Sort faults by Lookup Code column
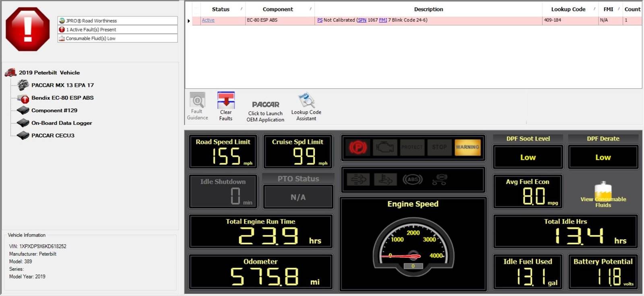The width and height of the screenshot is (644, 296). click(x=568, y=9)
